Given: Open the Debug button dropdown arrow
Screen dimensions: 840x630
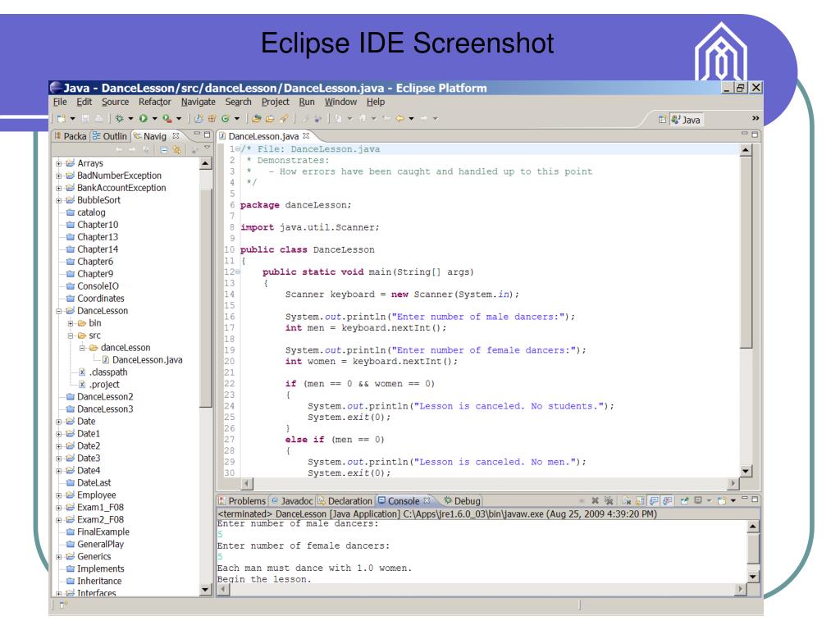Looking at the screenshot, I should point(130,119).
